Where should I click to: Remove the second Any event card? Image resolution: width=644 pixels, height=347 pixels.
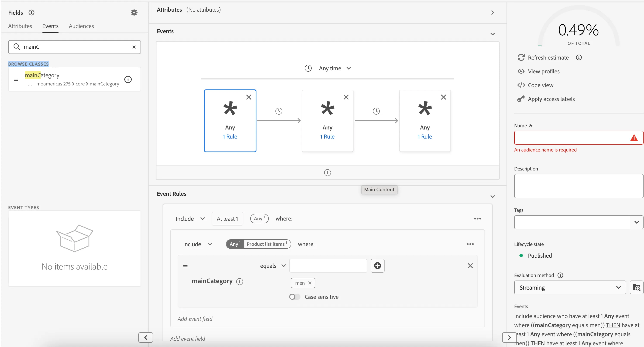(x=346, y=97)
